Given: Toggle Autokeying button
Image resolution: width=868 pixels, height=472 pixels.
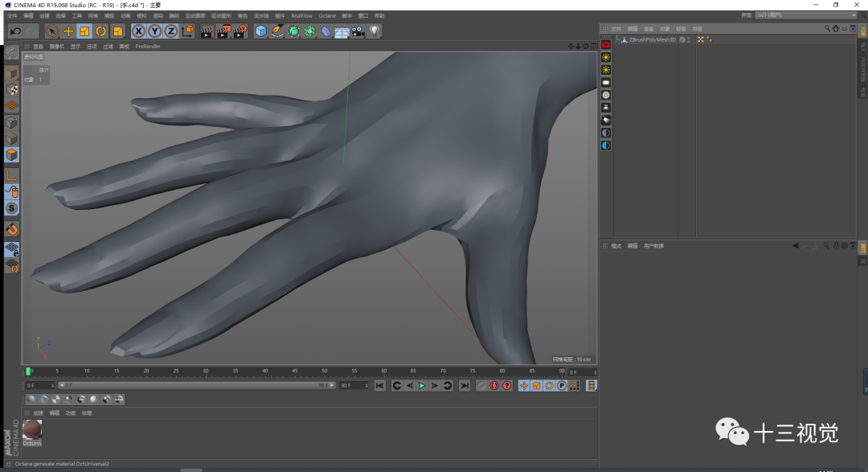Looking at the screenshot, I should click(x=494, y=386).
